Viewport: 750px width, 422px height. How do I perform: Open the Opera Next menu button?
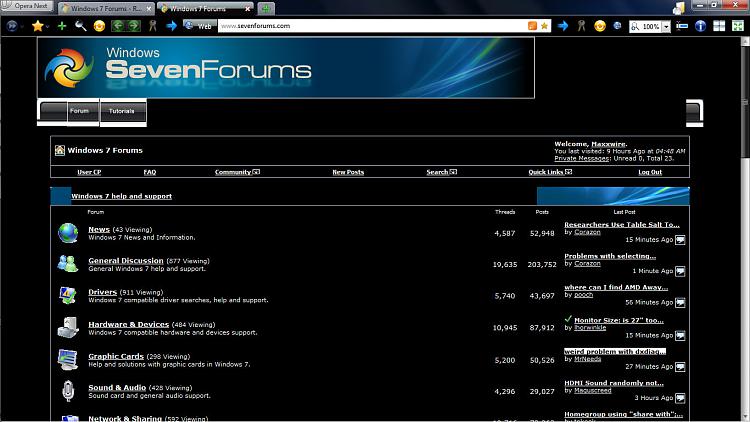pyautogui.click(x=27, y=6)
